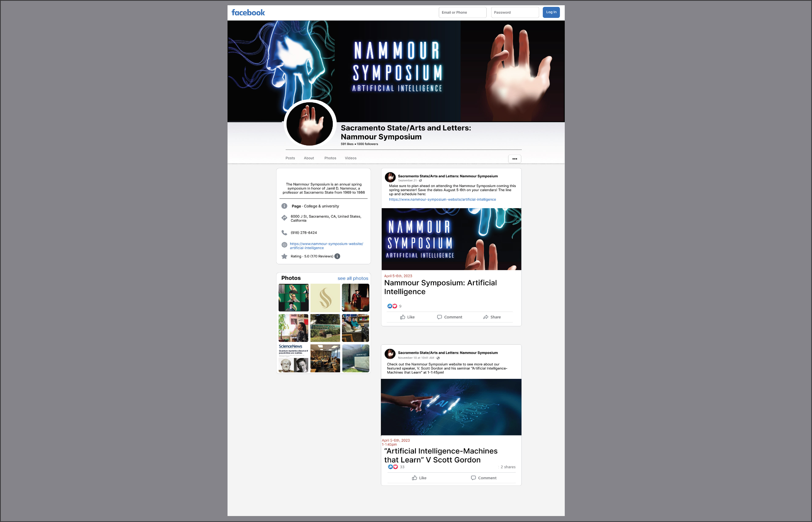Click the November 18 at 10:41 AM timestamp
Screen dimensions: 812x522
pos(416,358)
